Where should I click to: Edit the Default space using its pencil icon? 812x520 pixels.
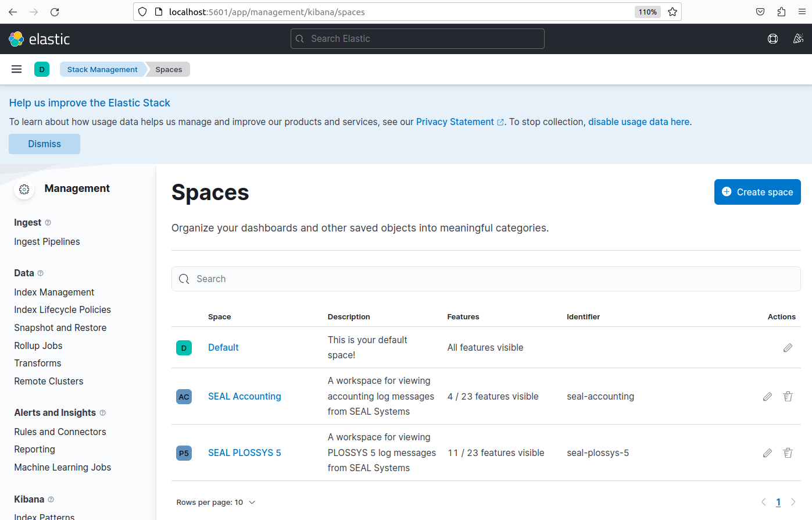click(x=788, y=347)
